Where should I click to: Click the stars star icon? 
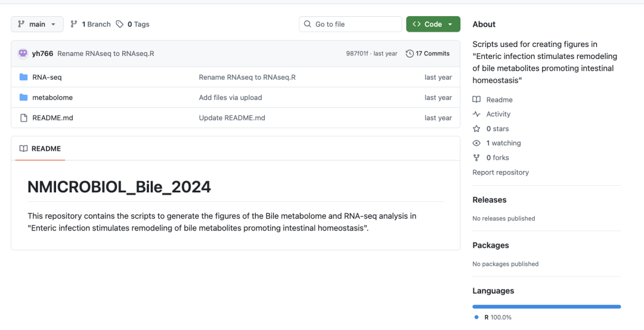(476, 129)
